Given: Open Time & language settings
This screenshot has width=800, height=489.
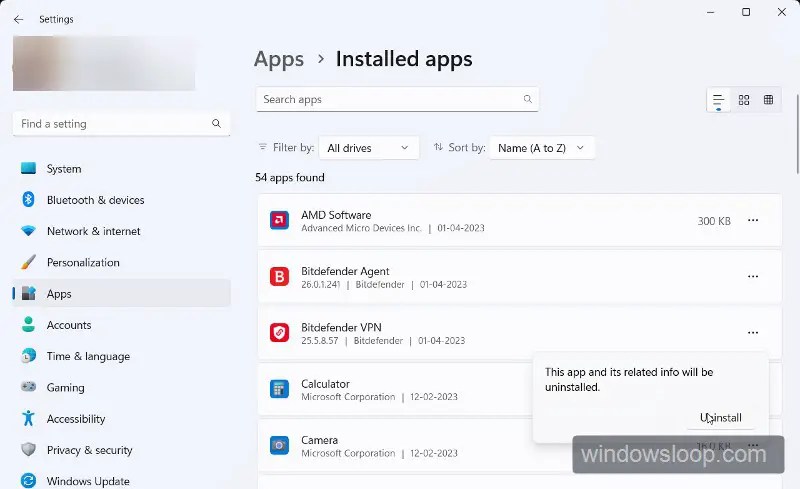Looking at the screenshot, I should [121, 356].
